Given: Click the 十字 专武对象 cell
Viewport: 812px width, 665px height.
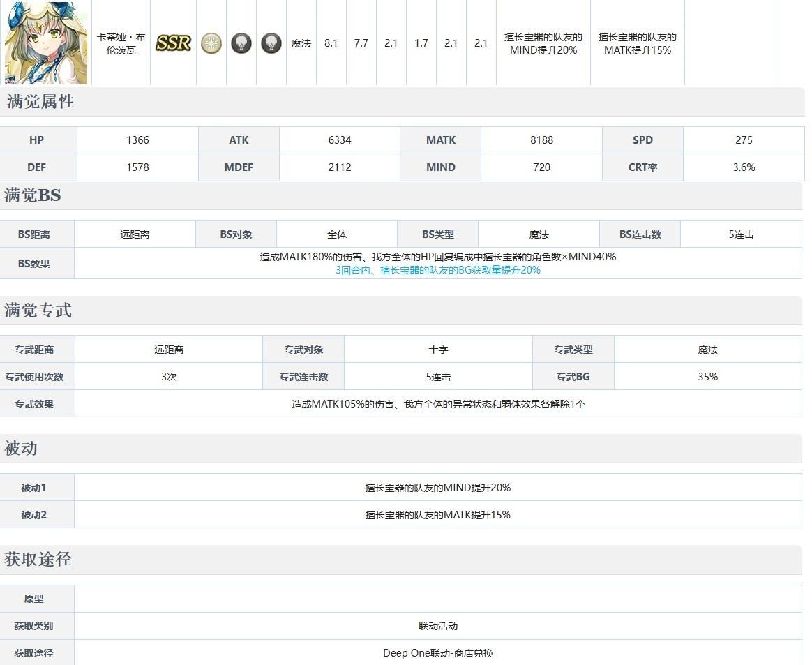Looking at the screenshot, I should [x=438, y=349].
